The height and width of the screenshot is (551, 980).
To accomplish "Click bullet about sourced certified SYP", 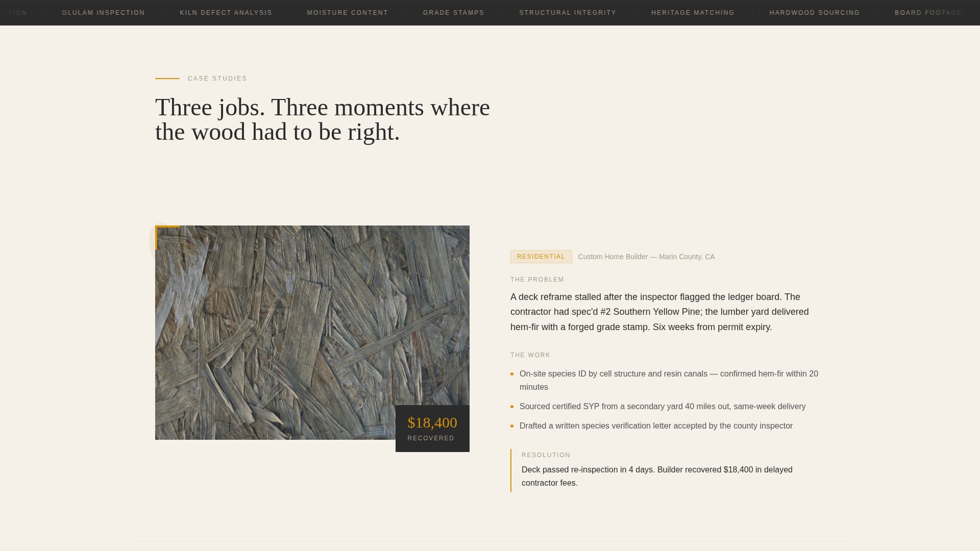I will tap(662, 407).
